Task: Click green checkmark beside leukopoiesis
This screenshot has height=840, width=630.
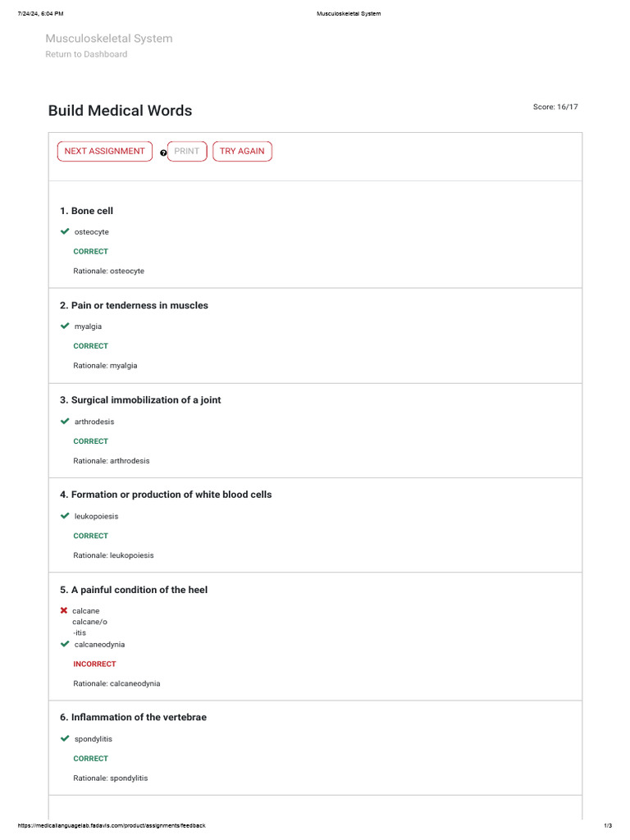Action: pos(65,516)
